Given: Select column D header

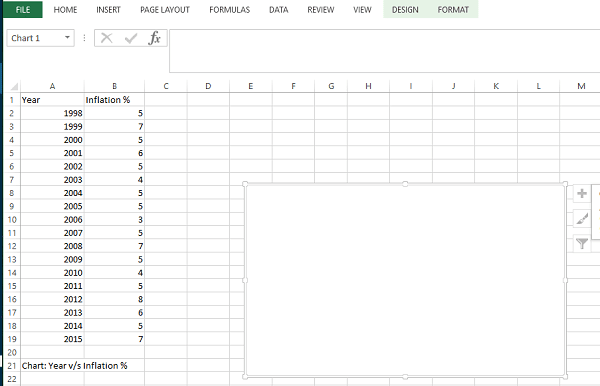Looking at the screenshot, I should tap(208, 86).
